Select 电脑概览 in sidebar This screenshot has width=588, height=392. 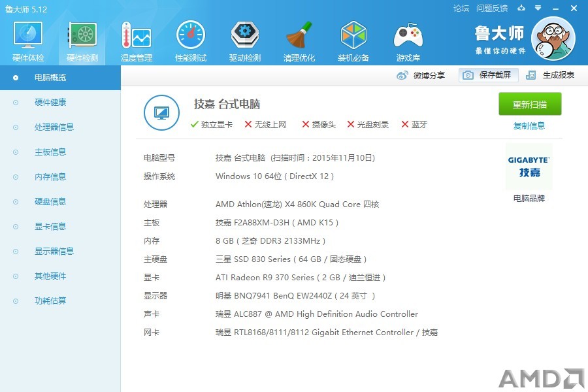click(60, 78)
